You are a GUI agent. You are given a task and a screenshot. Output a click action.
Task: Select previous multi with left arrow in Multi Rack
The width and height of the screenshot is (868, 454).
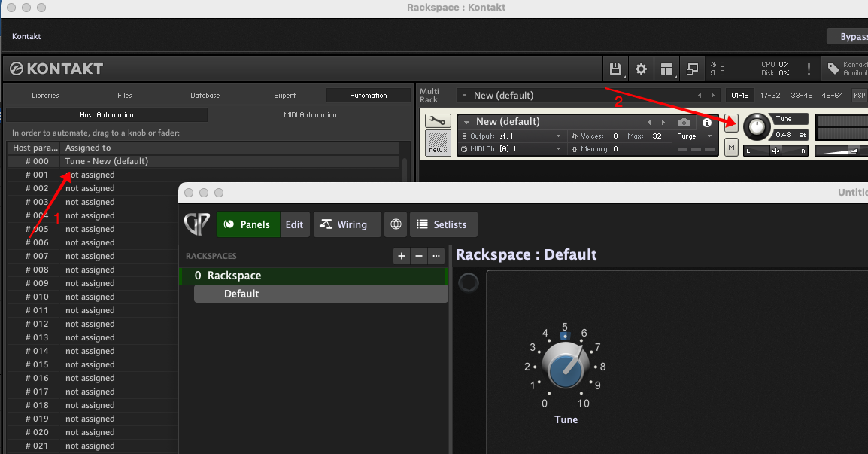click(x=700, y=96)
